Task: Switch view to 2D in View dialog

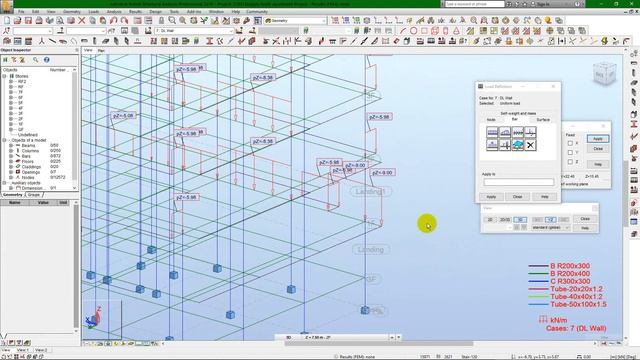Action: coord(490,220)
